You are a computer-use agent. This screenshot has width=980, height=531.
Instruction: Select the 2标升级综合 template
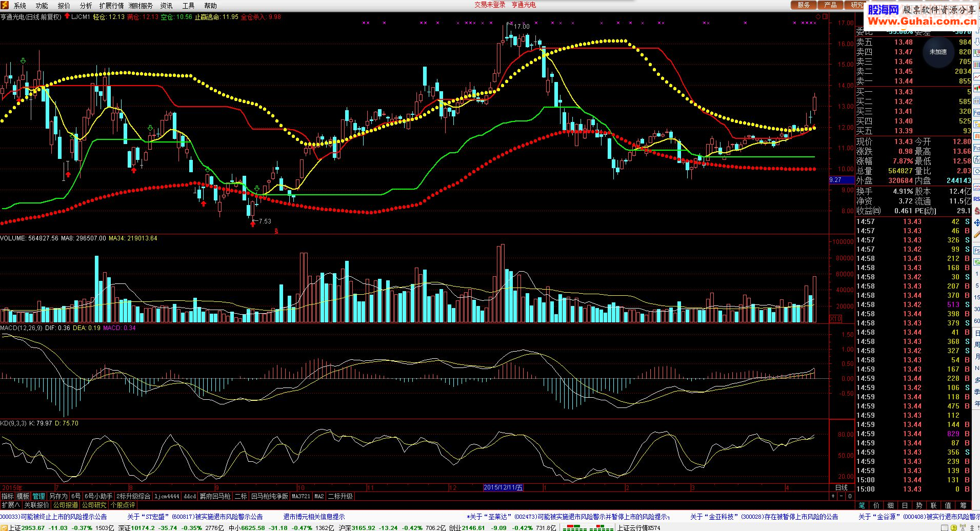pyautogui.click(x=134, y=496)
